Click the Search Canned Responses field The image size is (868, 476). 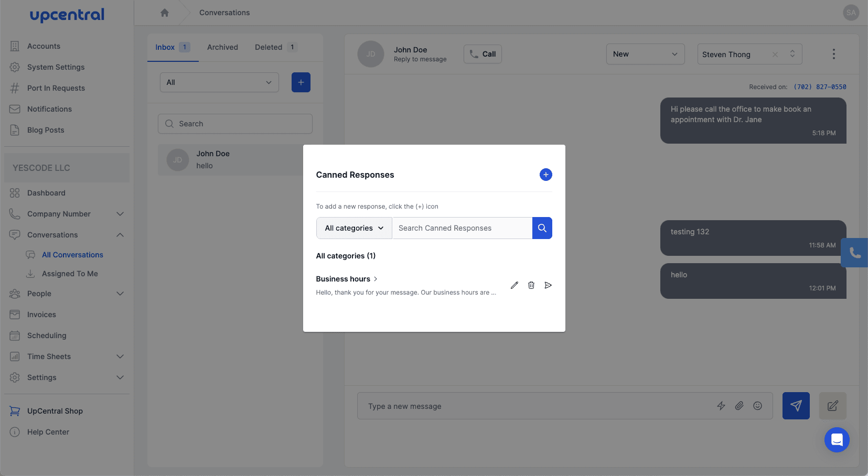tap(462, 228)
